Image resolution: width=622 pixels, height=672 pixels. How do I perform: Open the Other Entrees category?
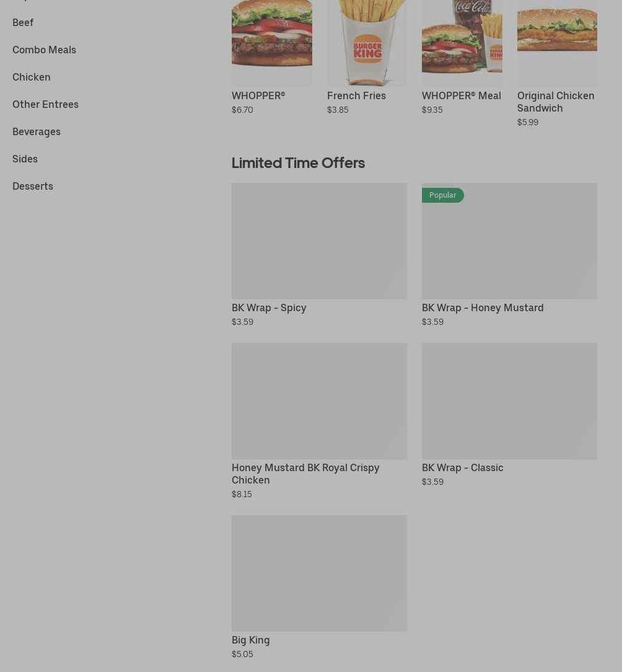(x=45, y=105)
